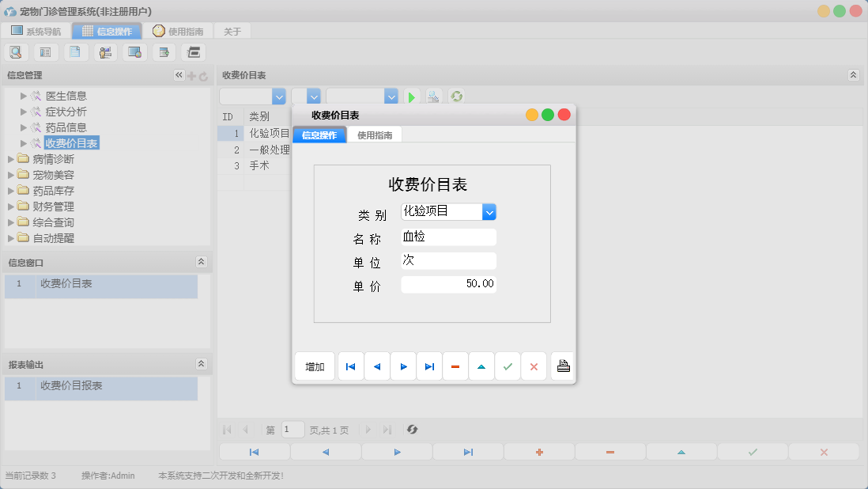Viewport: 868px width, 489px height.
Task: Click the page number input field at the bottom
Action: pyautogui.click(x=292, y=430)
